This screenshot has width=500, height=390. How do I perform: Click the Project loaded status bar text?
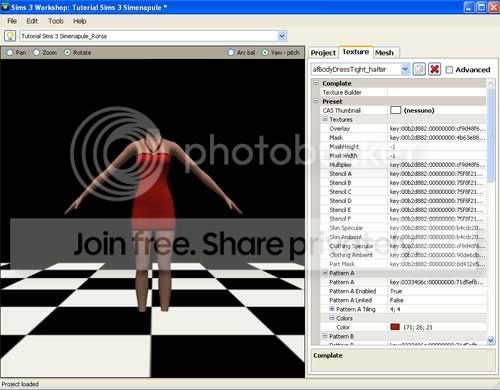coord(20,384)
